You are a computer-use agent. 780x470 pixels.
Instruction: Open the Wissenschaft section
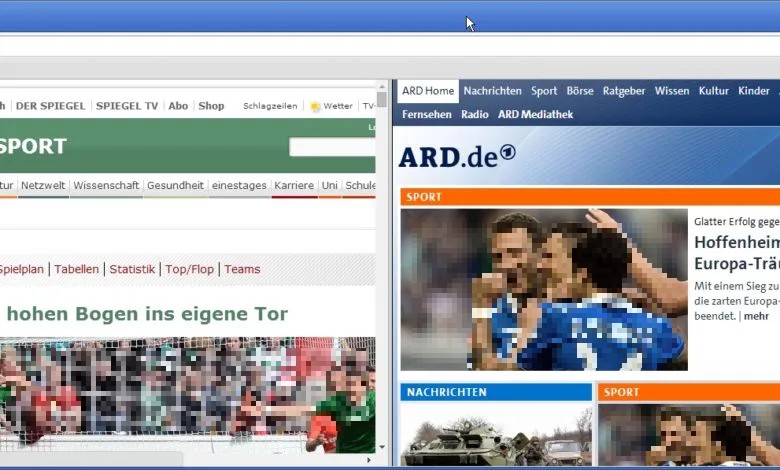[106, 186]
